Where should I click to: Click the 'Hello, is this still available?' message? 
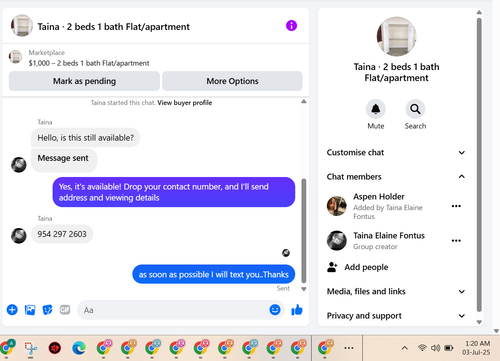point(85,138)
